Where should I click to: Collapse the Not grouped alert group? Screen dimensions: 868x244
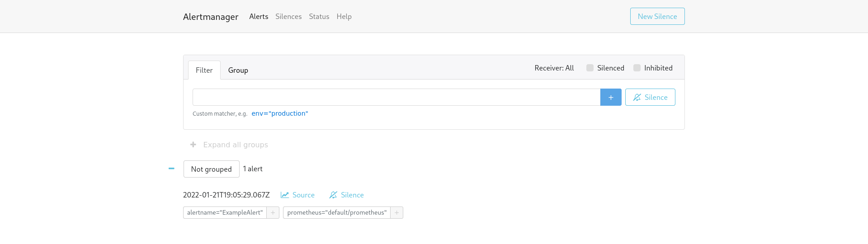point(171,169)
